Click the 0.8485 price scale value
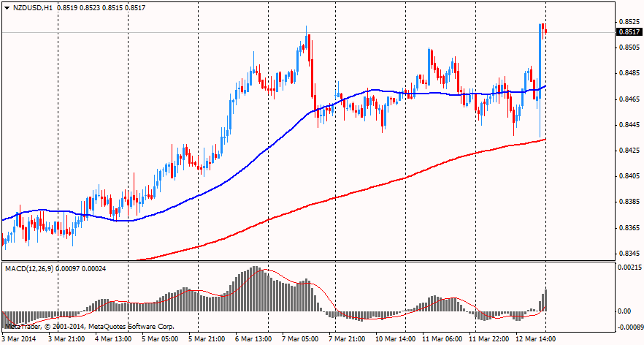The image size is (644, 345). pos(629,73)
